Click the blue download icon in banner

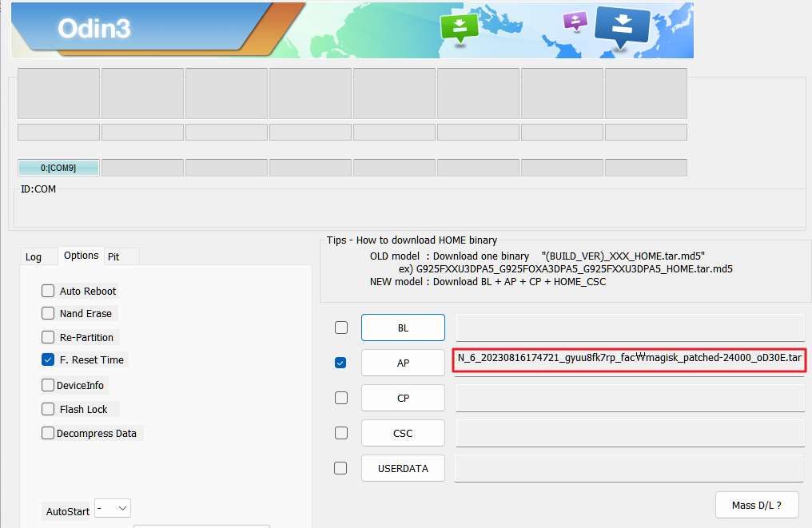tap(622, 27)
